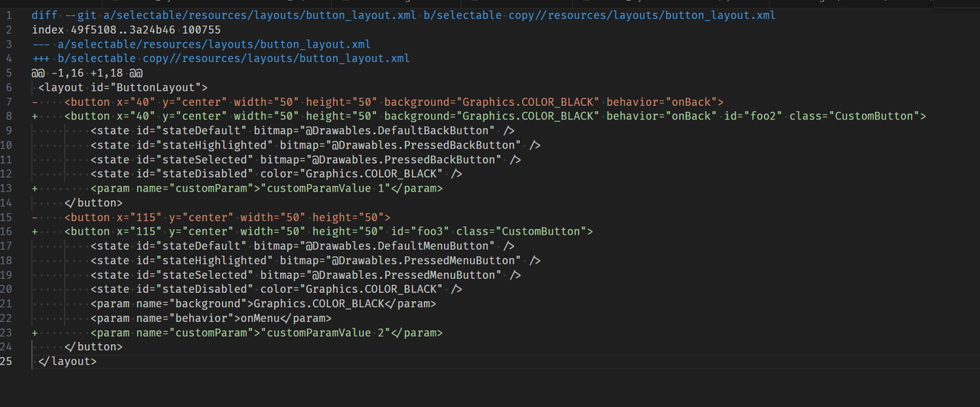Click the removed line with button x="40"

[x=378, y=102]
